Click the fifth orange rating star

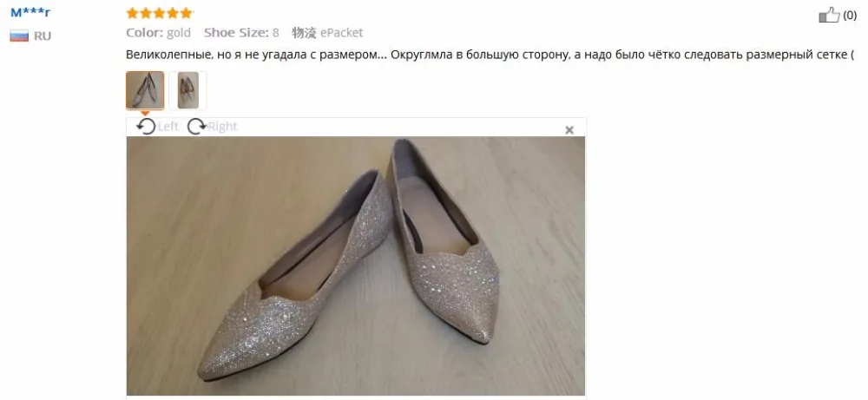[186, 13]
